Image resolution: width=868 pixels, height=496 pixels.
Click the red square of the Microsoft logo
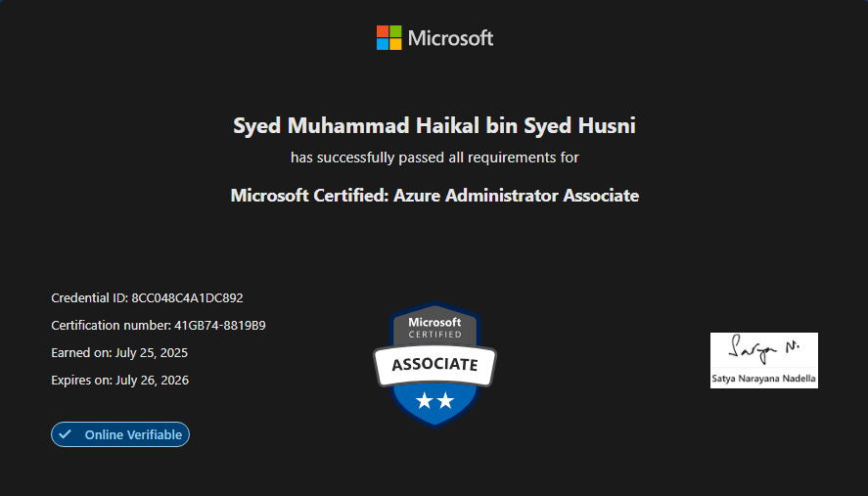click(x=383, y=31)
